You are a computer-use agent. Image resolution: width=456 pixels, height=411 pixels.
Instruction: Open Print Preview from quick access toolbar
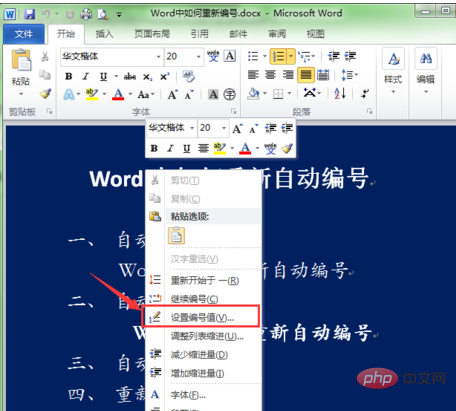(x=103, y=14)
